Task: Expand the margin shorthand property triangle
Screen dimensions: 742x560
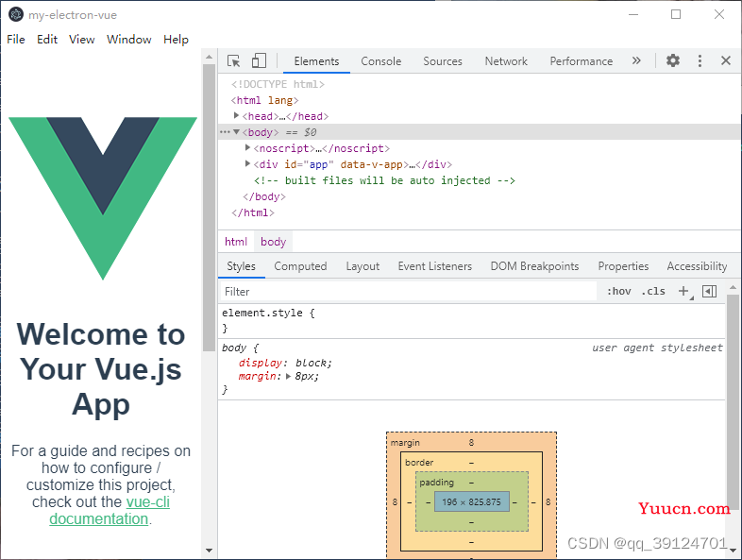Action: (289, 377)
